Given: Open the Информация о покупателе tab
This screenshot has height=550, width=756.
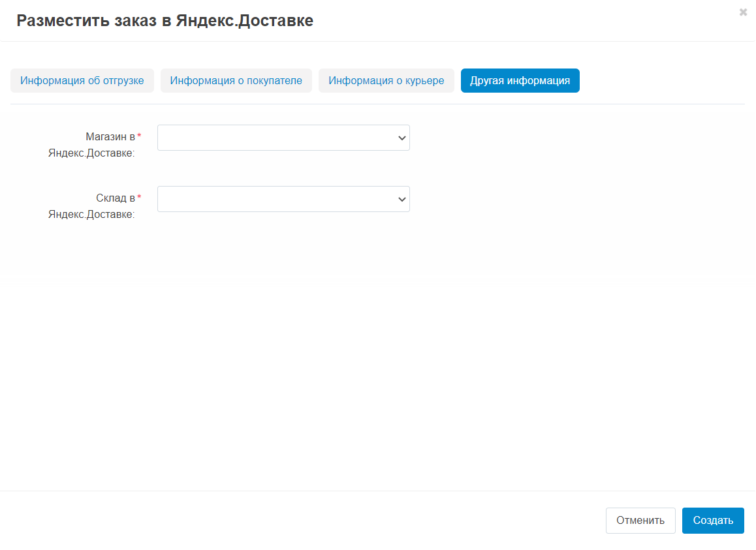Looking at the screenshot, I should pyautogui.click(x=236, y=81).
